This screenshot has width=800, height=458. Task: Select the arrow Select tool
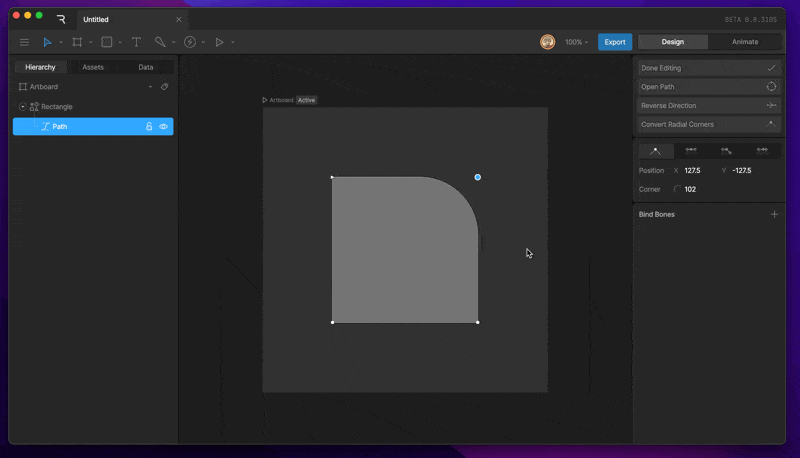coord(47,42)
